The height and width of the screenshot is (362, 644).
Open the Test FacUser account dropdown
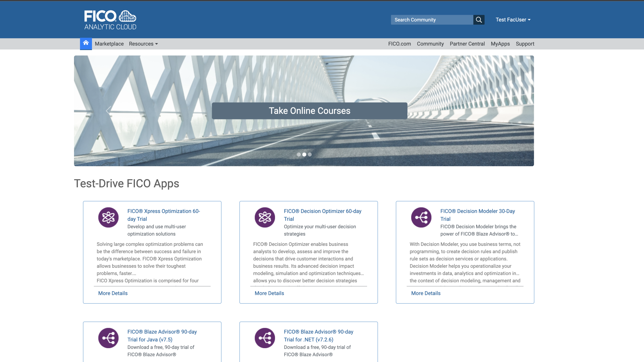point(513,20)
